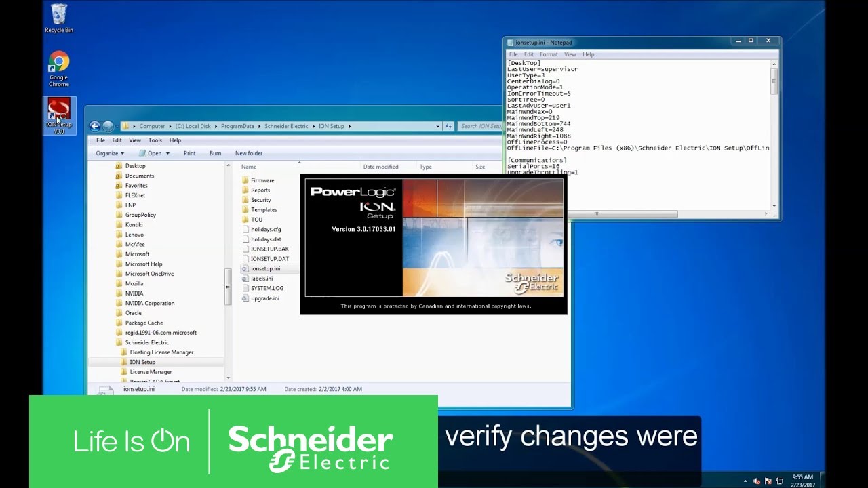Viewport: 868px width, 488px height.
Task: Open the Recycle Bin desktop icon
Action: (59, 18)
